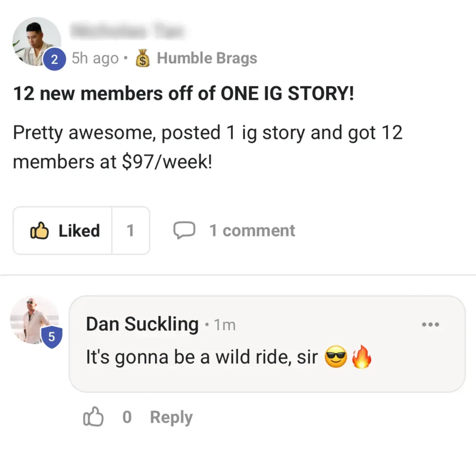Click the comment's like count of 0
476x453 pixels.
[x=127, y=417]
